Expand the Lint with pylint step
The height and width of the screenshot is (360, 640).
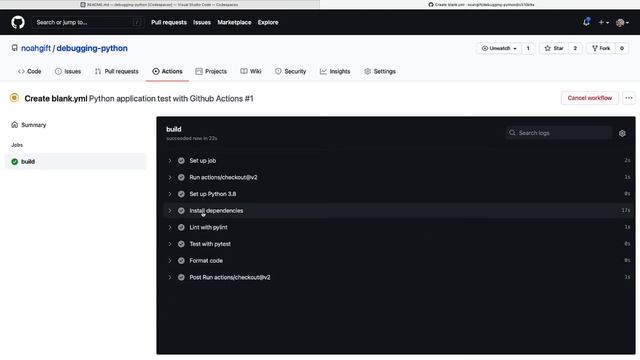coord(170,227)
